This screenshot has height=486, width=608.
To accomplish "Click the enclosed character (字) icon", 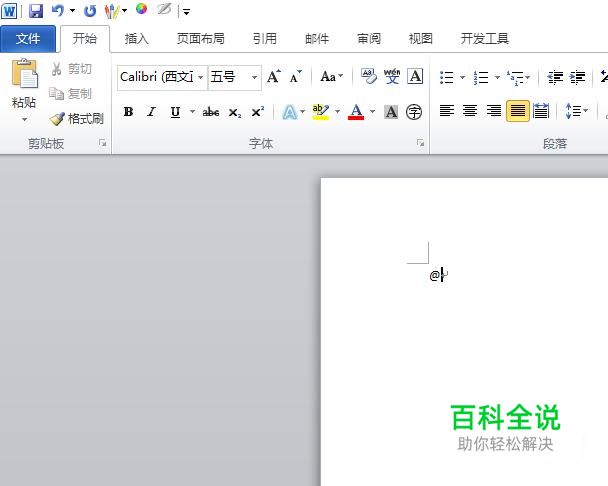I will click(x=414, y=112).
